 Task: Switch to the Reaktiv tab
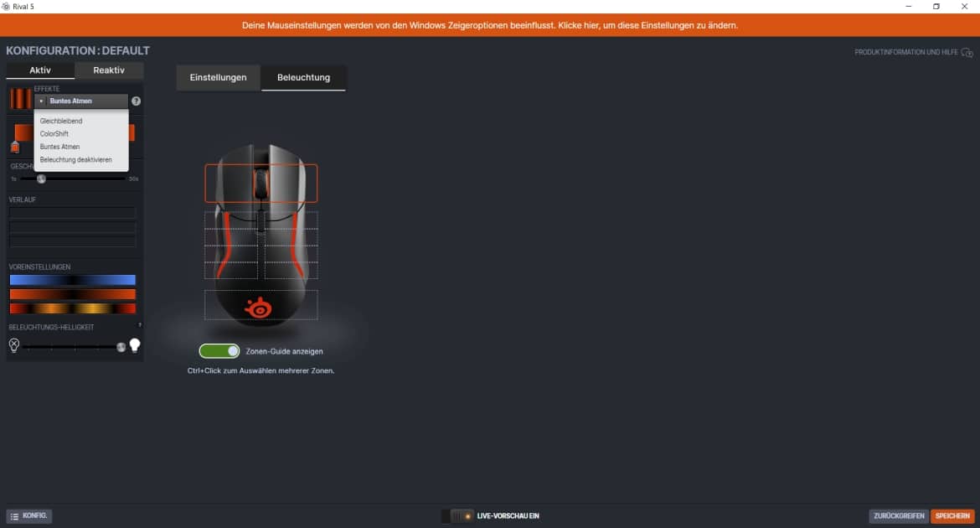click(109, 70)
